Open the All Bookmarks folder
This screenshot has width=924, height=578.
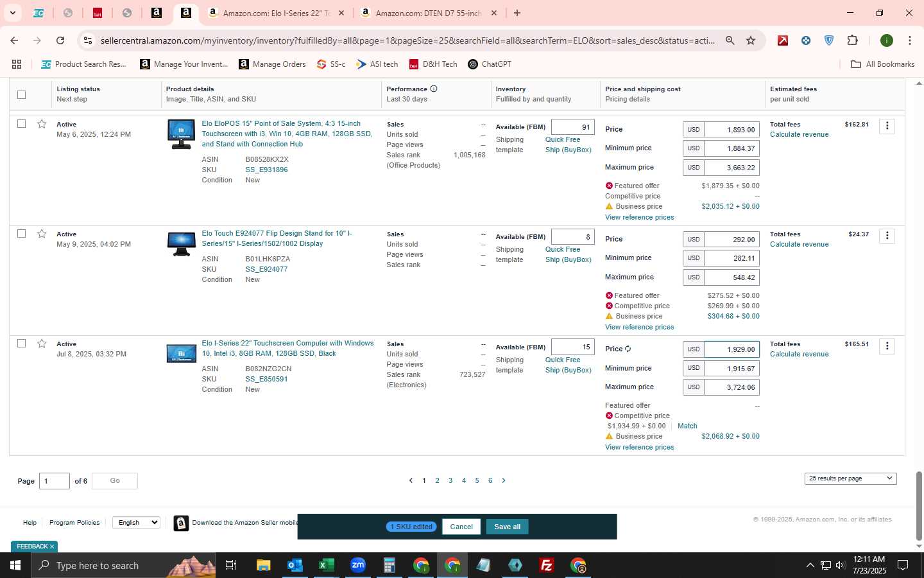[x=882, y=64]
